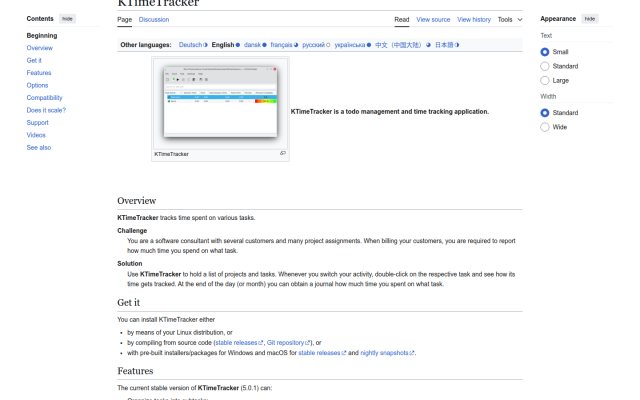640x400 pixels.
Task: Open the View source tab
Action: (433, 20)
